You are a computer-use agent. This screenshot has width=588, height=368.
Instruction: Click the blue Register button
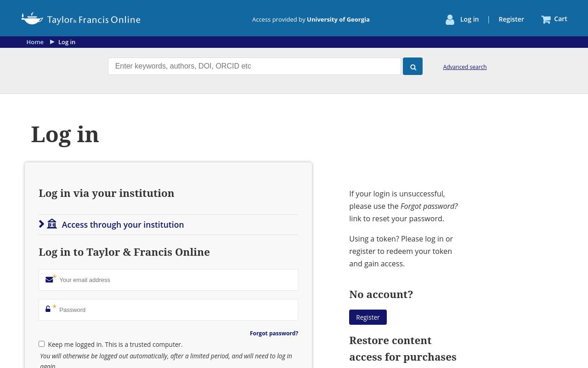(368, 317)
